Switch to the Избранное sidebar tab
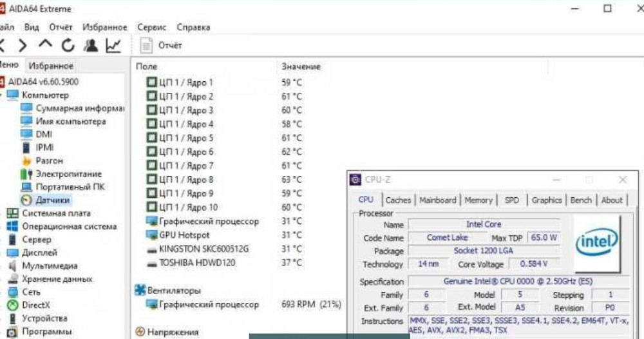Viewport: 644px width, 339px height. 51,66
